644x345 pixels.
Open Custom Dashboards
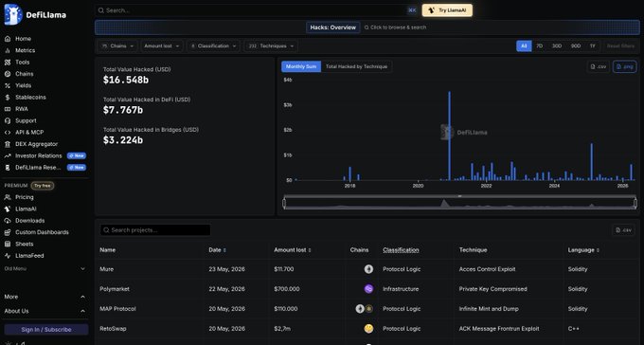[x=42, y=232]
